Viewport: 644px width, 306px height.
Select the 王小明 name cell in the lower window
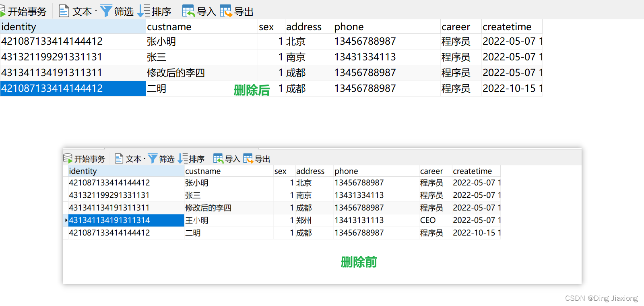coord(229,220)
